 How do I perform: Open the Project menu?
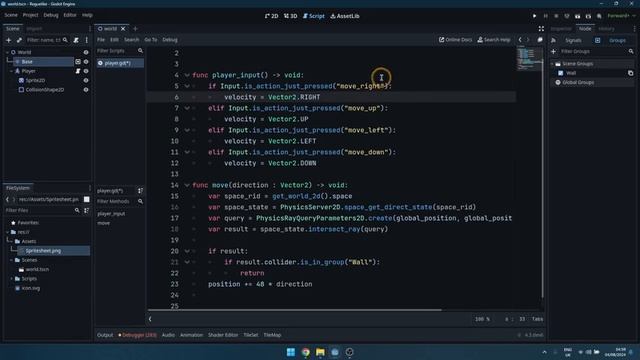tap(30, 15)
